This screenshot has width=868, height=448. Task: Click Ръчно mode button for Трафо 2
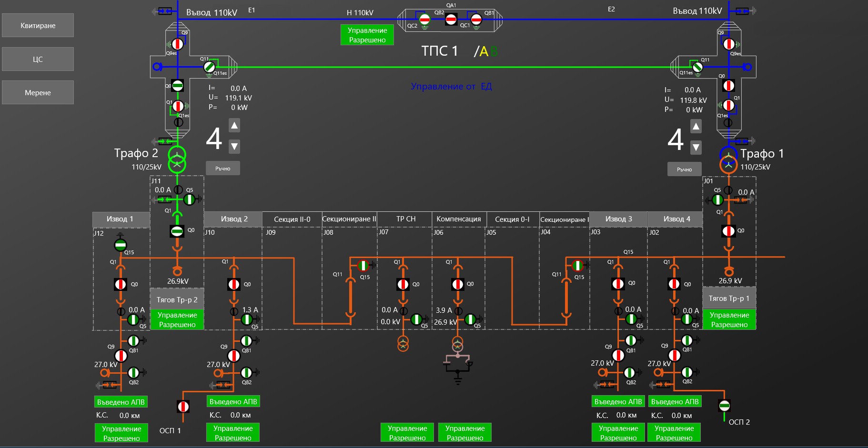coord(222,169)
